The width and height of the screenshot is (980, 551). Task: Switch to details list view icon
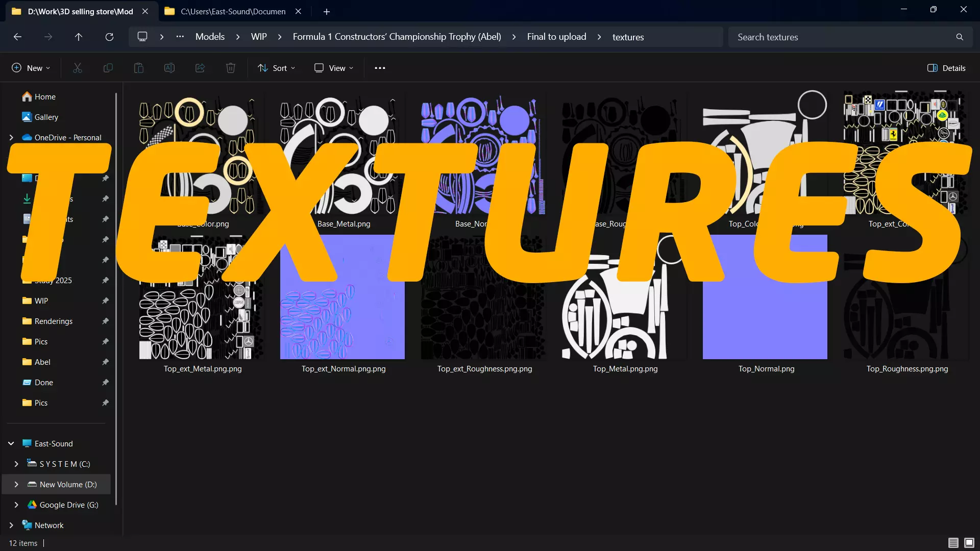953,543
